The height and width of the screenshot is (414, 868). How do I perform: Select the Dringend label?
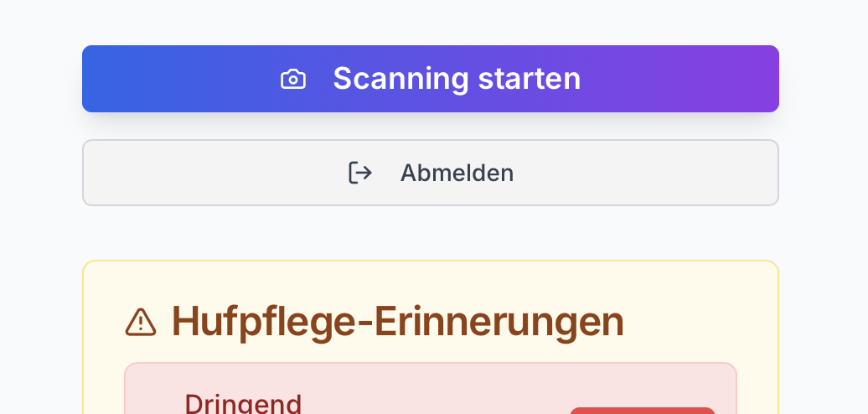tap(243, 403)
